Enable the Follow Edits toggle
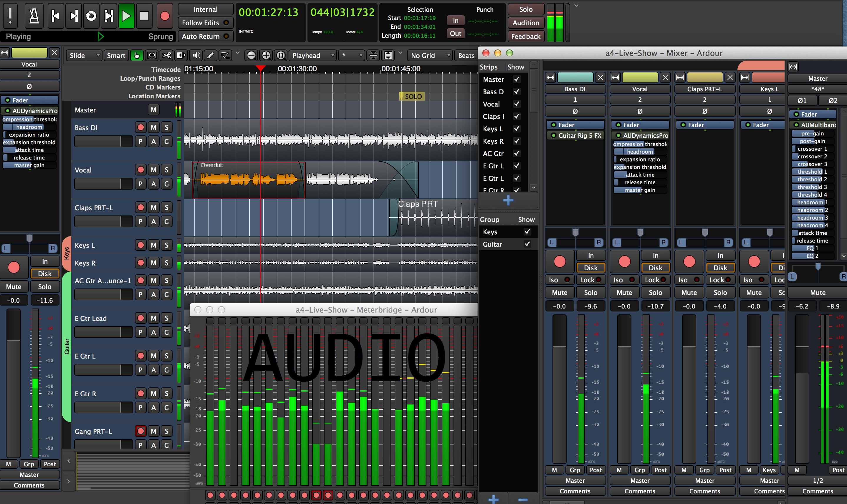The image size is (847, 504). (x=206, y=23)
